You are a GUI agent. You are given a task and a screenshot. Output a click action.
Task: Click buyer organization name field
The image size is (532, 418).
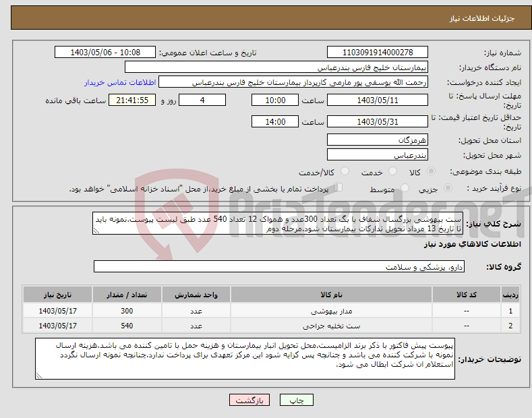point(276,67)
